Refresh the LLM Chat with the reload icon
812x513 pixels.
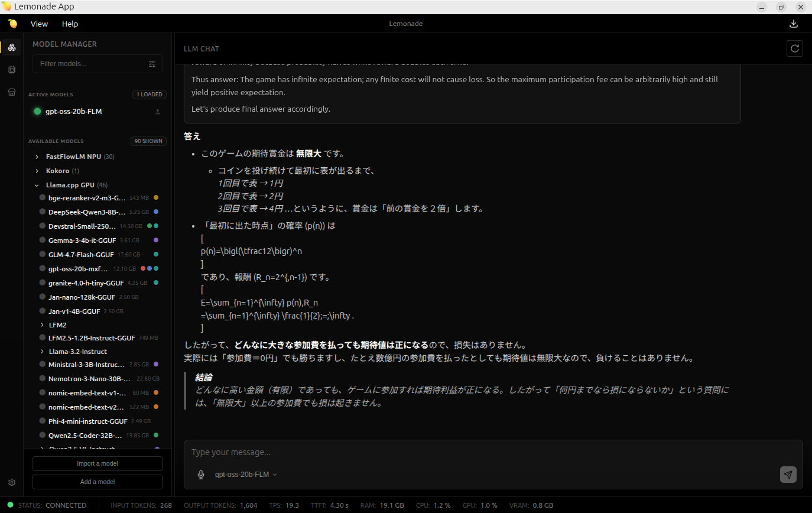[794, 48]
